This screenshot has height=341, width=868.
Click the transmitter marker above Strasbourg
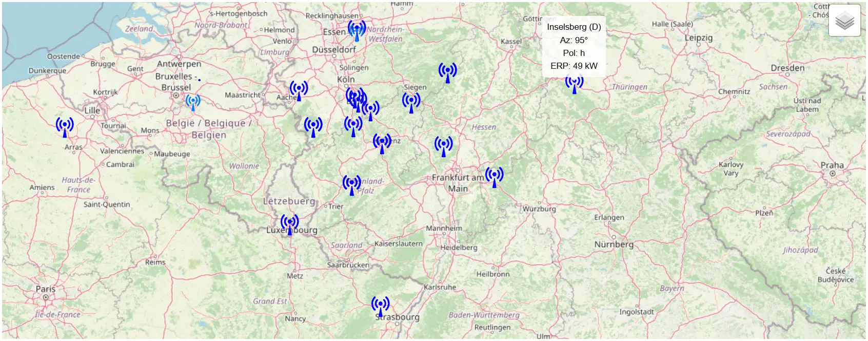click(x=380, y=306)
